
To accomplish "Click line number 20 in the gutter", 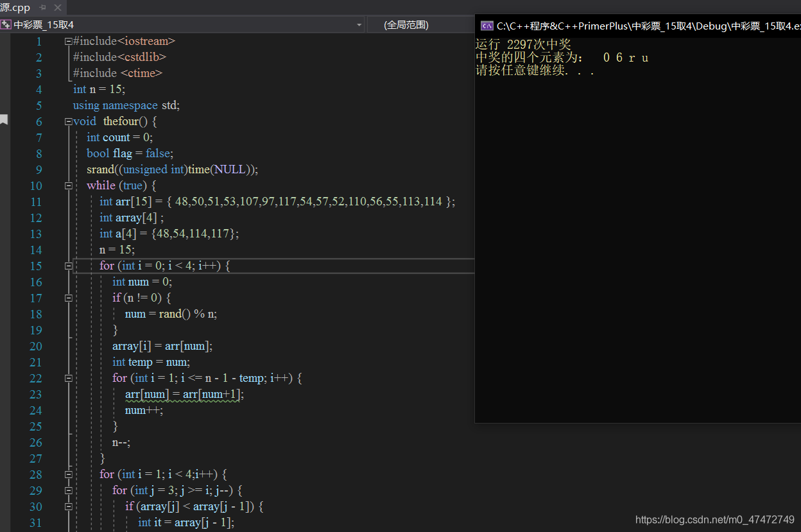I will tap(36, 346).
